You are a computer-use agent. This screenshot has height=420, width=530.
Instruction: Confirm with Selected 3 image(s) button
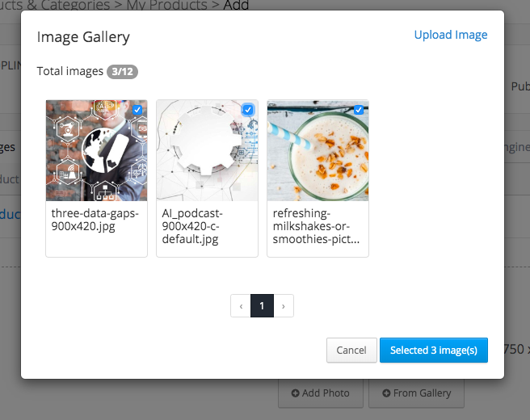point(434,350)
